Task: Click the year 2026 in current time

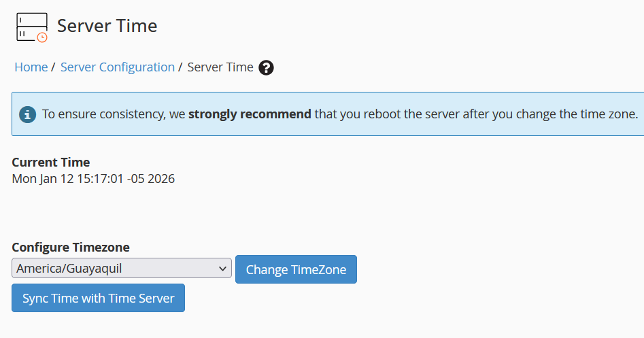Action: coord(160,179)
